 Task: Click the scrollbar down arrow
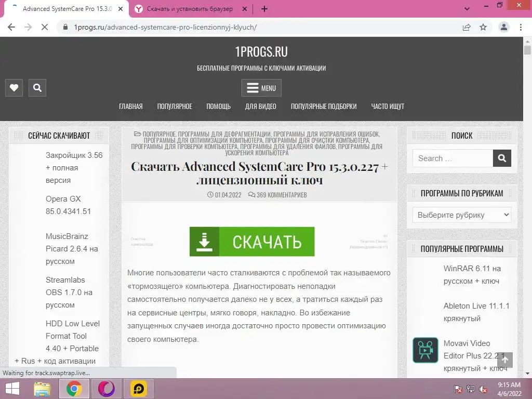527,374
